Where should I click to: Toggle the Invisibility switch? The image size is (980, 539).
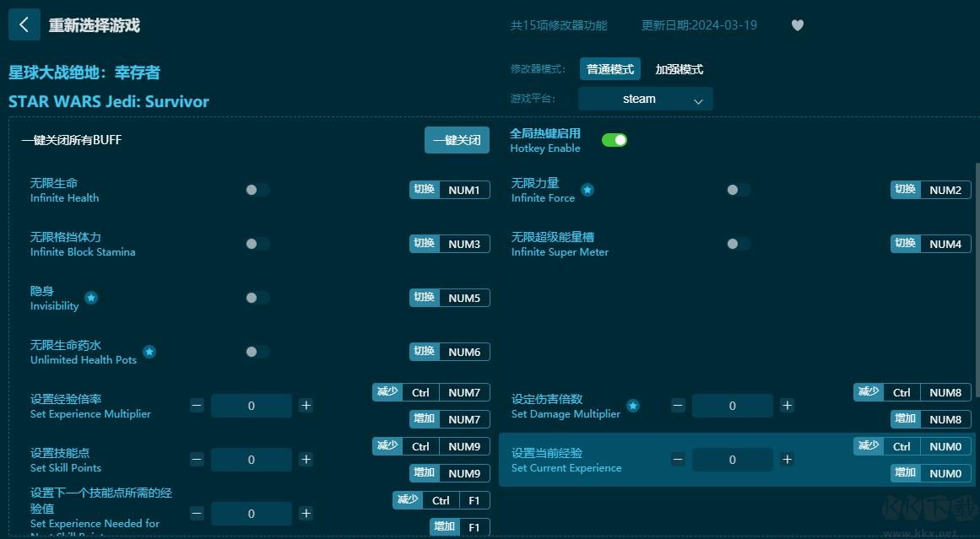[x=255, y=298]
